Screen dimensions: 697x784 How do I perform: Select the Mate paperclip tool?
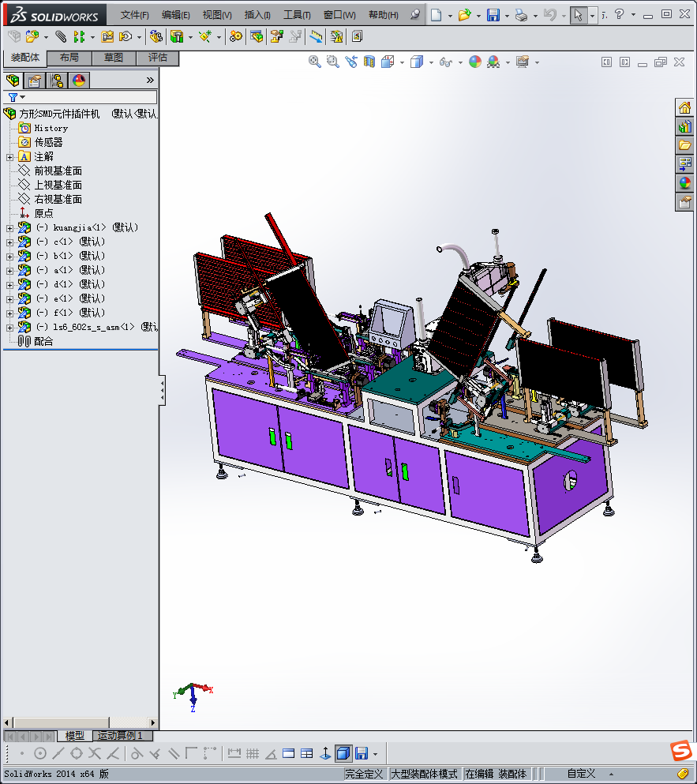tap(61, 36)
